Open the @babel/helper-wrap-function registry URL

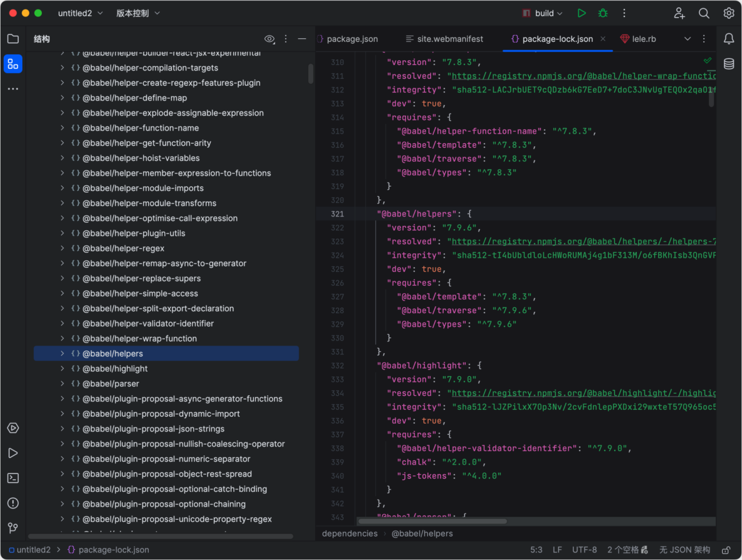point(584,76)
